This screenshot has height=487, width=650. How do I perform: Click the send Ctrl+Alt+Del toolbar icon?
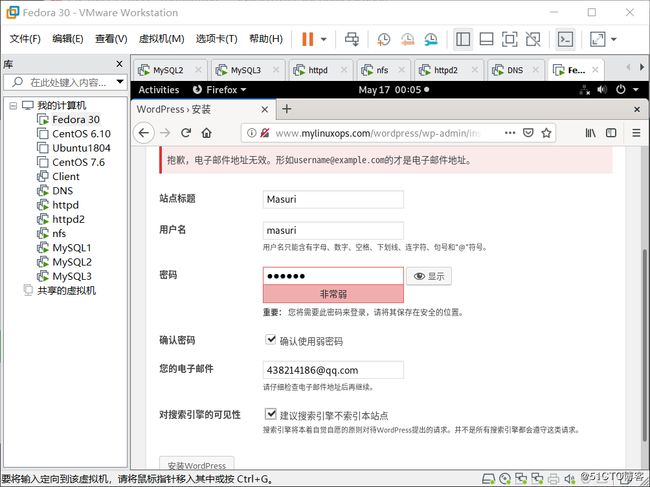click(x=352, y=39)
